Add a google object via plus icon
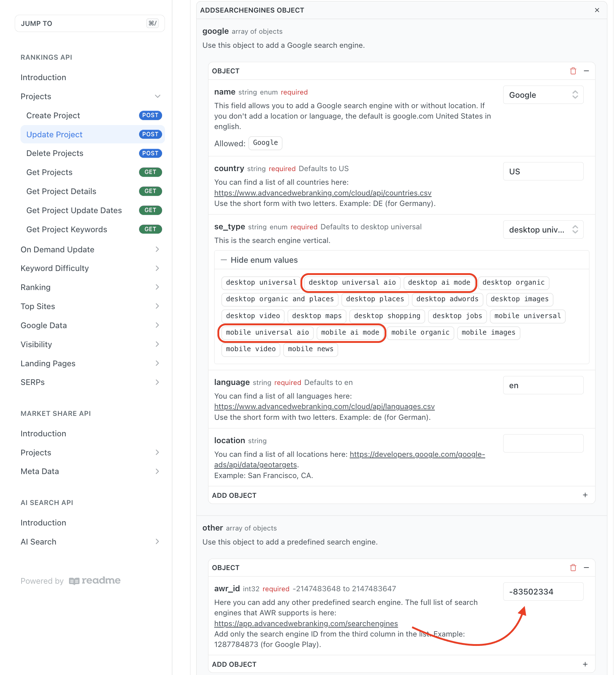The height and width of the screenshot is (675, 616). point(585,495)
